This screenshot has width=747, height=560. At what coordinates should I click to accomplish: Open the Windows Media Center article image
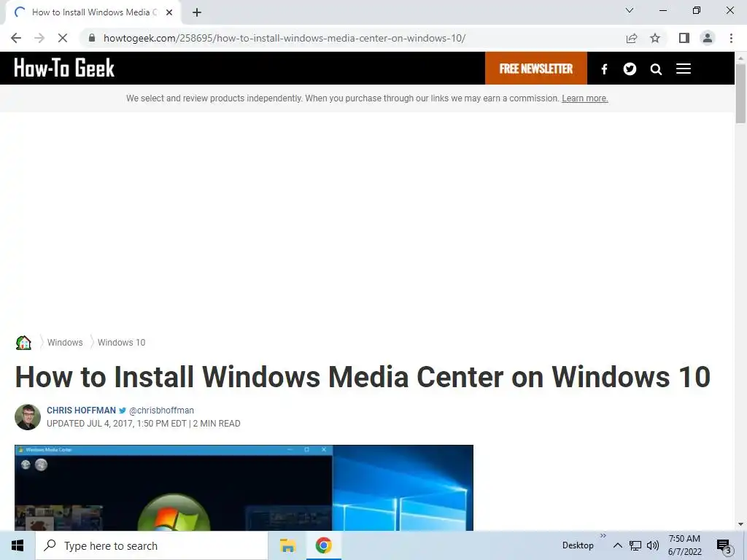coord(244,488)
